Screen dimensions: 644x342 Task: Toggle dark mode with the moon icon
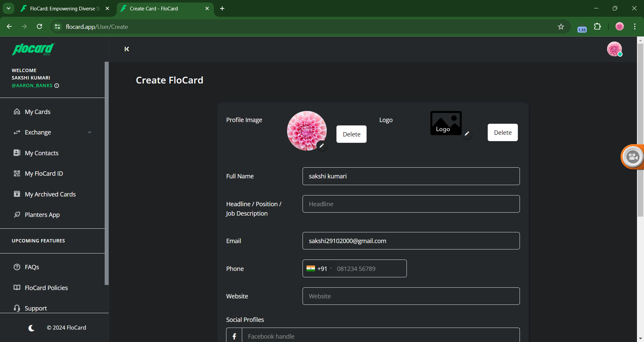32,328
